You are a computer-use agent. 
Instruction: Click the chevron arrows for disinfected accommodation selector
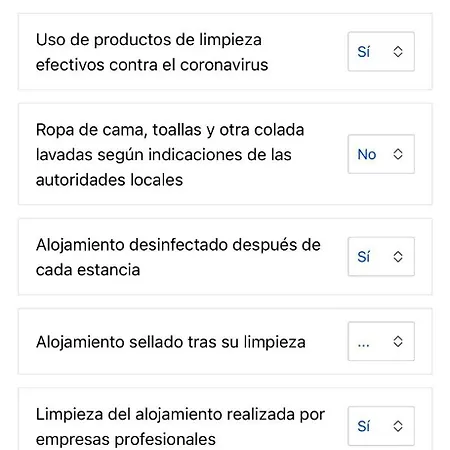point(398,257)
